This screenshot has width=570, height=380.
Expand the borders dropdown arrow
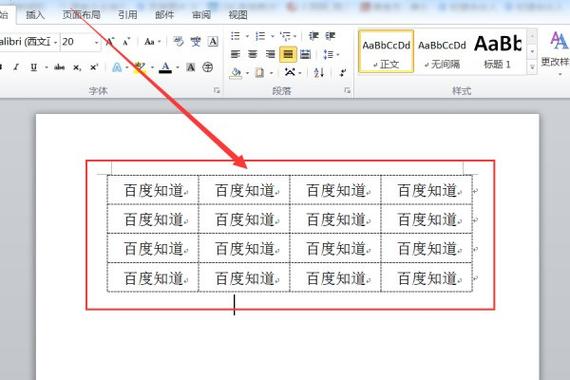(x=271, y=73)
